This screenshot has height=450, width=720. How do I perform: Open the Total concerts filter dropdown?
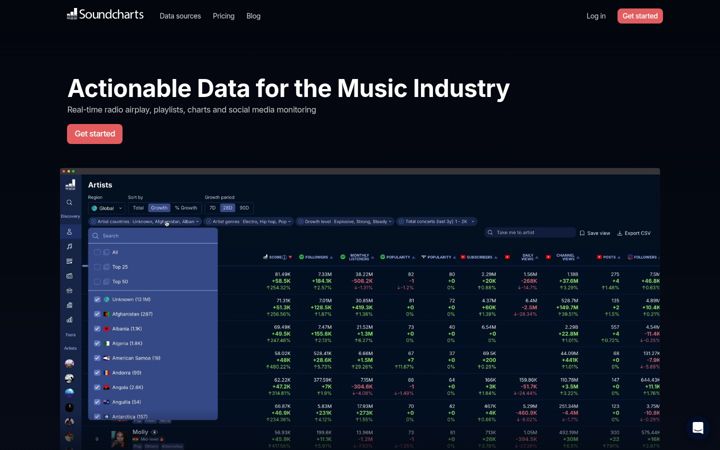pos(436,222)
